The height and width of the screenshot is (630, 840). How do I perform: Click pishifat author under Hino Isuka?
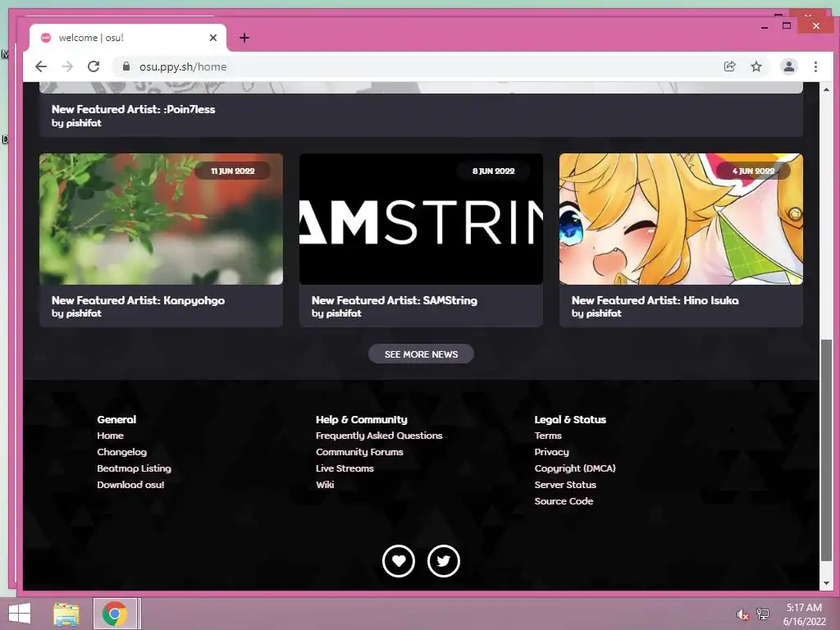[604, 313]
